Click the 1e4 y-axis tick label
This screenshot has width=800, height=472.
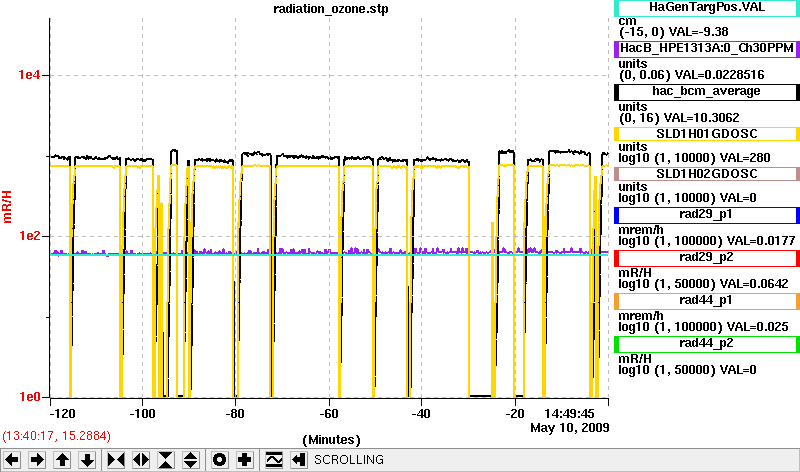click(29, 75)
